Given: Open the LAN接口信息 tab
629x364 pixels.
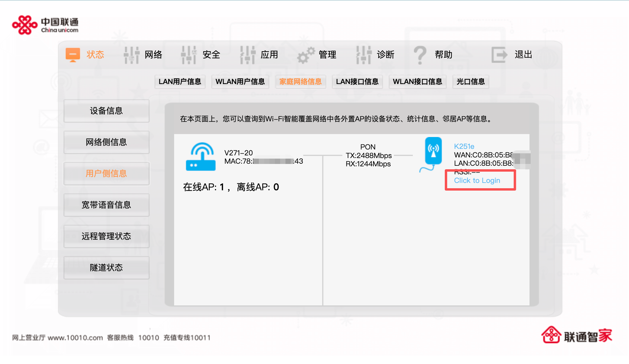Looking at the screenshot, I should [x=357, y=82].
